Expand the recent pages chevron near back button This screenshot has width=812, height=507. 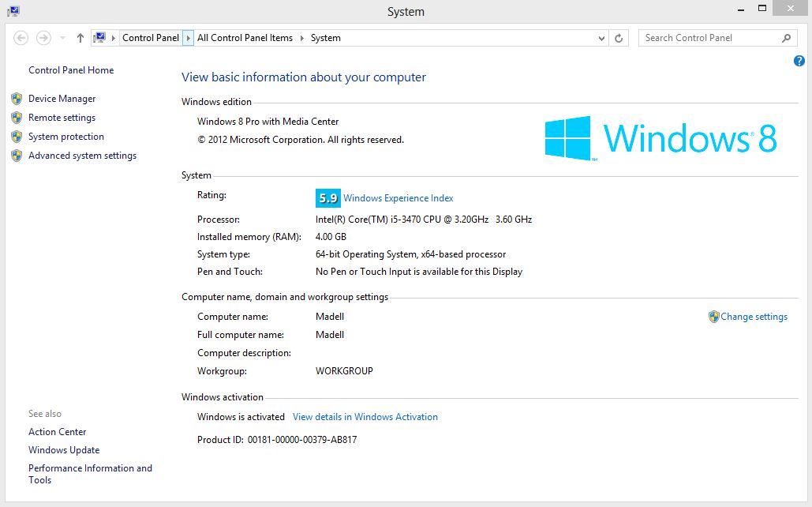click(x=62, y=37)
